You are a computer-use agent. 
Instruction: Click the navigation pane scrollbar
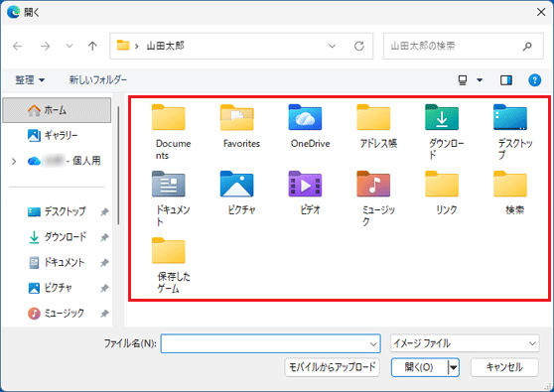pos(118,166)
